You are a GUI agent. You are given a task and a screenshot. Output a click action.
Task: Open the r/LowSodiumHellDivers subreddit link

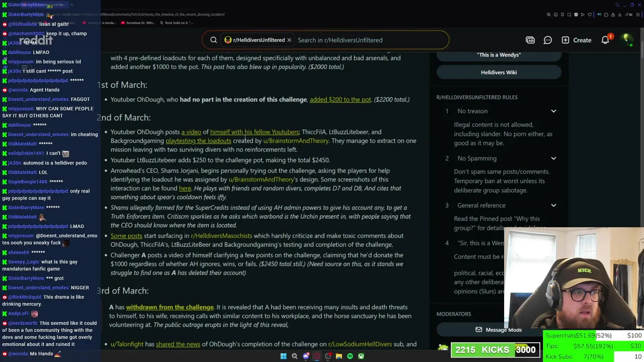coord(360,344)
